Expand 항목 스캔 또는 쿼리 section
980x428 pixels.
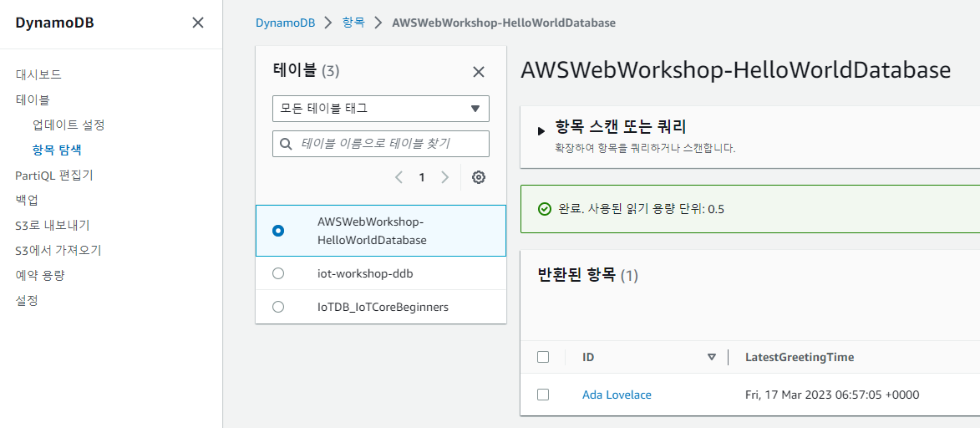541,130
